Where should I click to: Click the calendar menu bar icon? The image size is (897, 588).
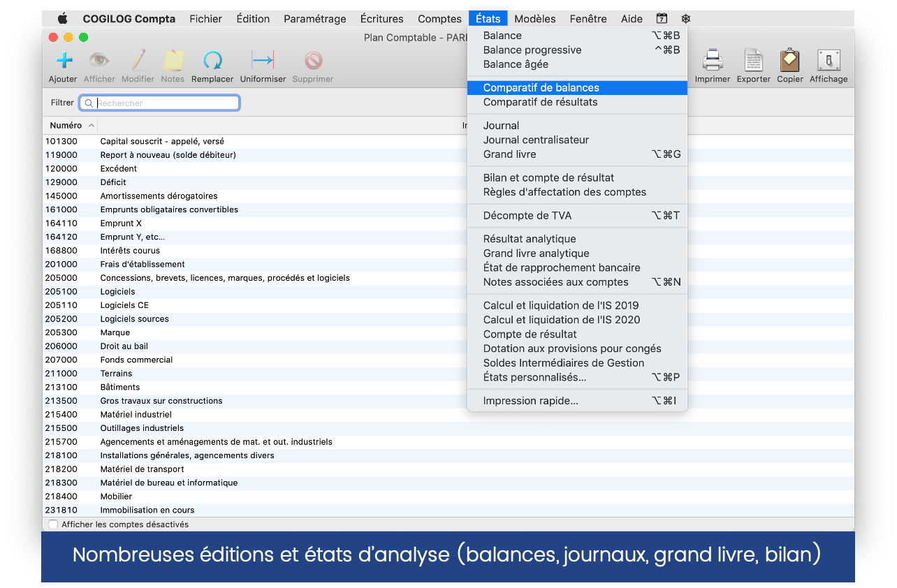point(662,19)
